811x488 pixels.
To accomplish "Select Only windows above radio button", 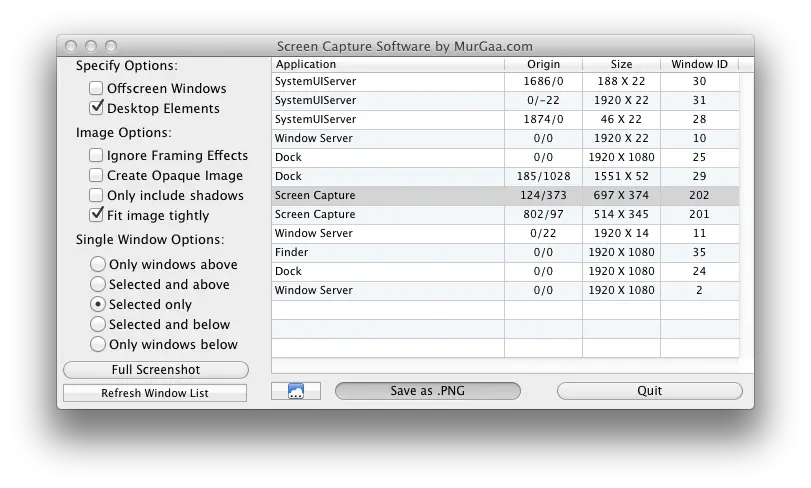I will point(98,264).
